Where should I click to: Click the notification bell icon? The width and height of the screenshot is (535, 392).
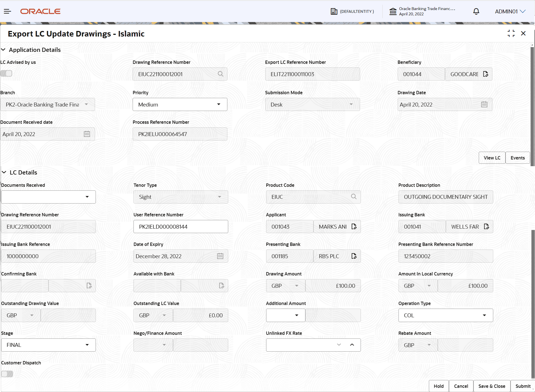click(476, 11)
